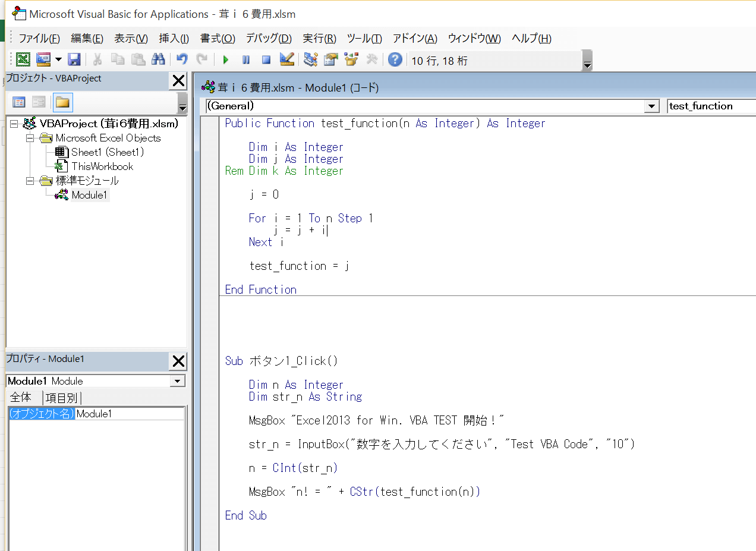Switch to the 全体 properties tab
756x551 pixels.
pos(21,398)
